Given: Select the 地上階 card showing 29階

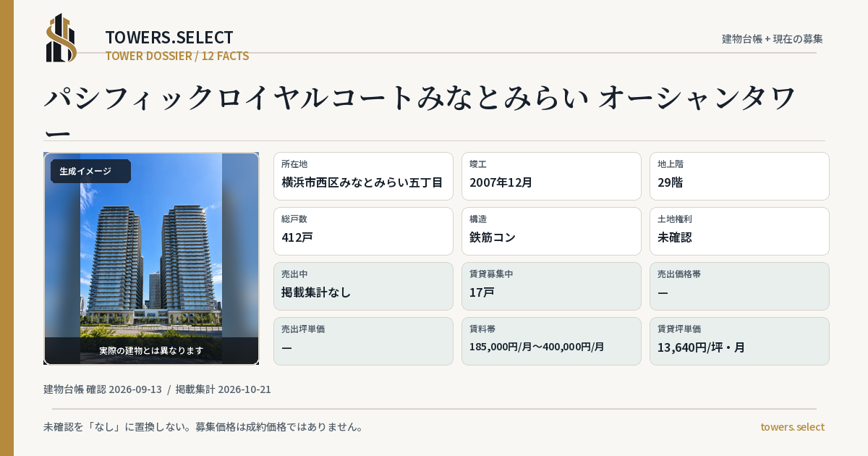Looking at the screenshot, I should pos(739,176).
